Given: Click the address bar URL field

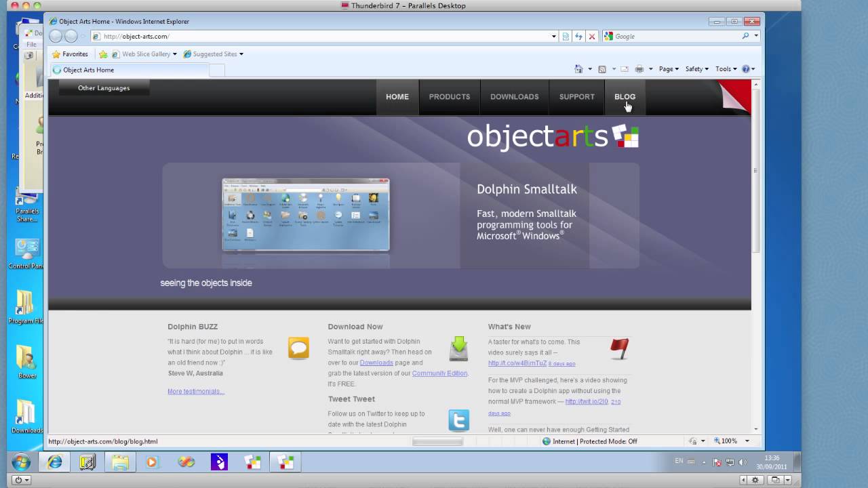Looking at the screenshot, I should pyautogui.click(x=324, y=37).
